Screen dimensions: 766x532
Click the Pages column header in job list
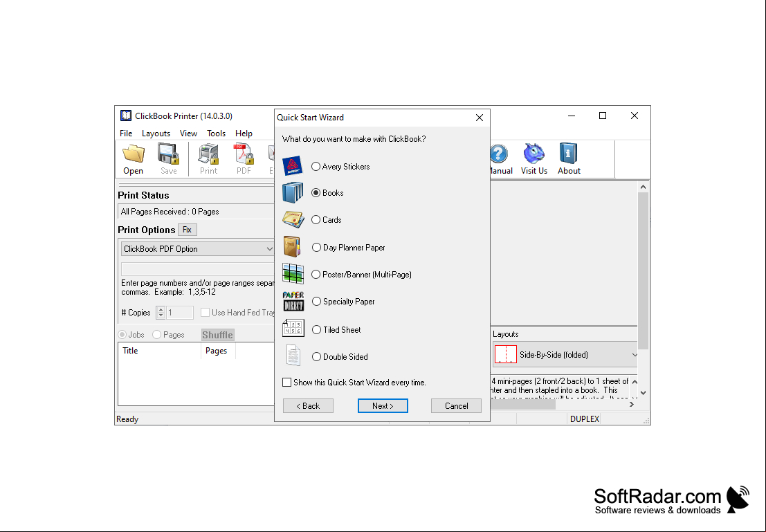[218, 351]
